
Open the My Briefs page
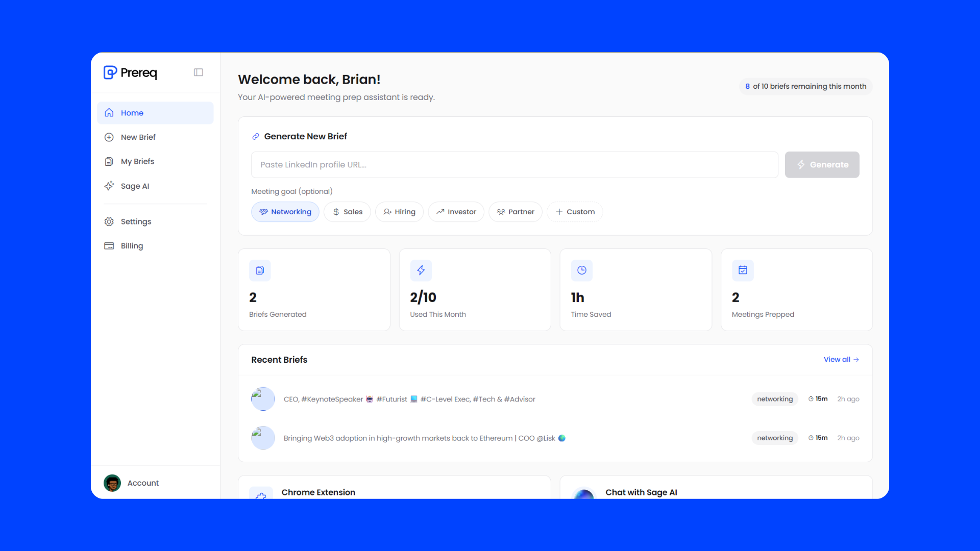(x=137, y=161)
